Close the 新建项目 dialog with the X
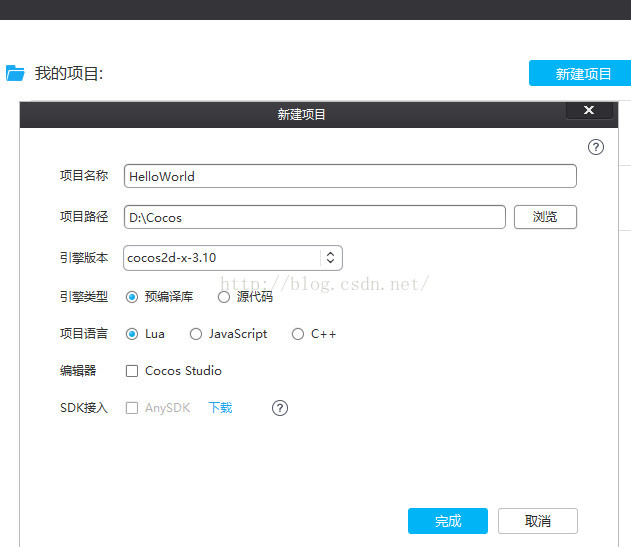 (x=589, y=110)
